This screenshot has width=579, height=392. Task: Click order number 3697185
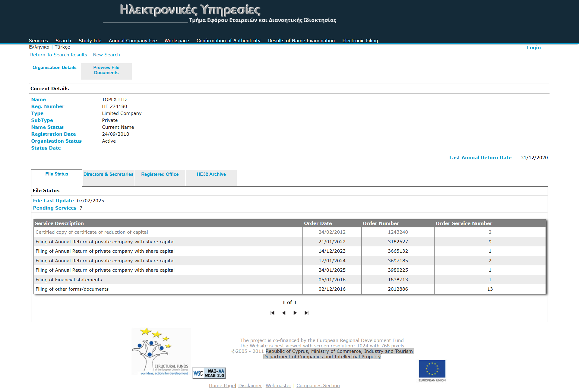(398, 261)
